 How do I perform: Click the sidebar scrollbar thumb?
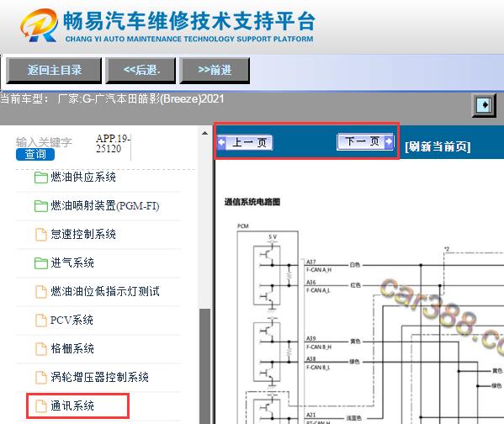coord(204,366)
